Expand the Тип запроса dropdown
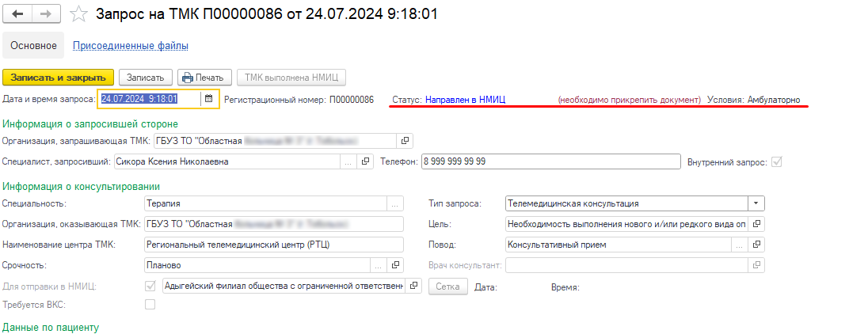Screen dimensions: 868x334 tap(757, 203)
